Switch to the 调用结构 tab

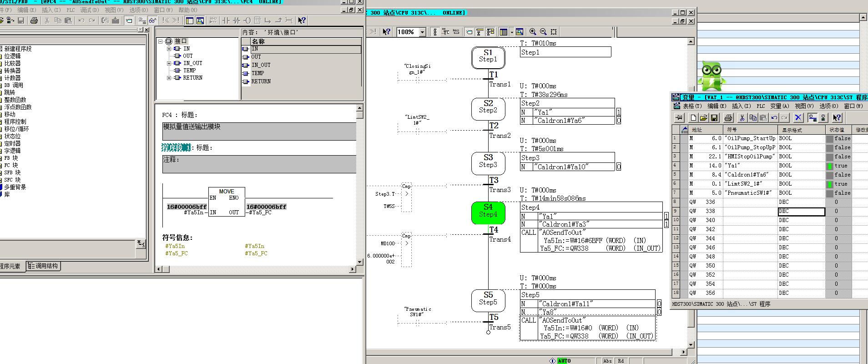tap(43, 266)
